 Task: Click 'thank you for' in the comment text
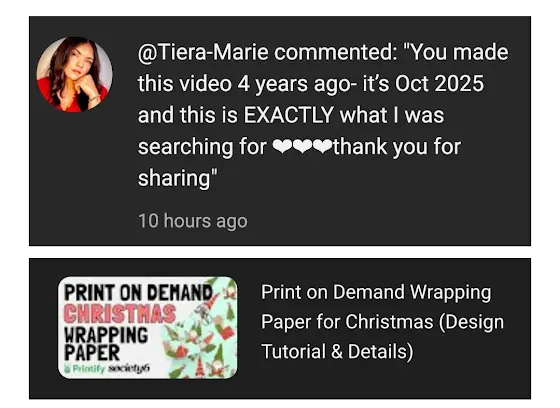point(397,147)
